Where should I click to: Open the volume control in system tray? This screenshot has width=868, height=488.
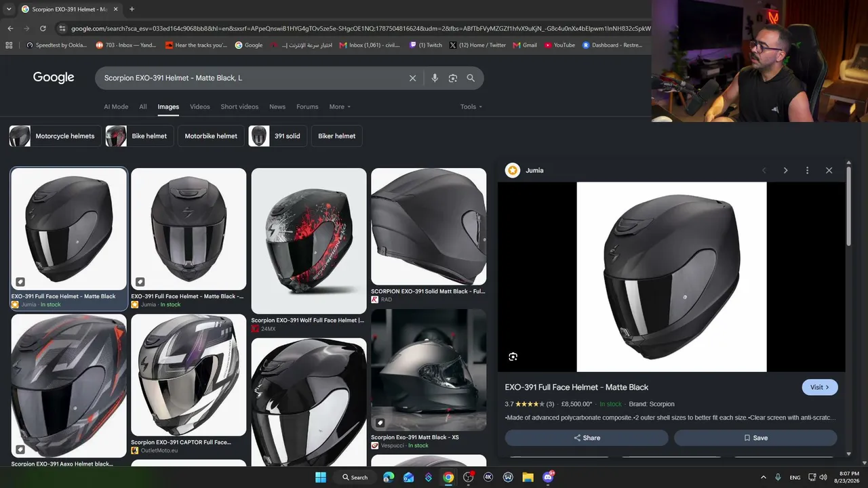(823, 477)
